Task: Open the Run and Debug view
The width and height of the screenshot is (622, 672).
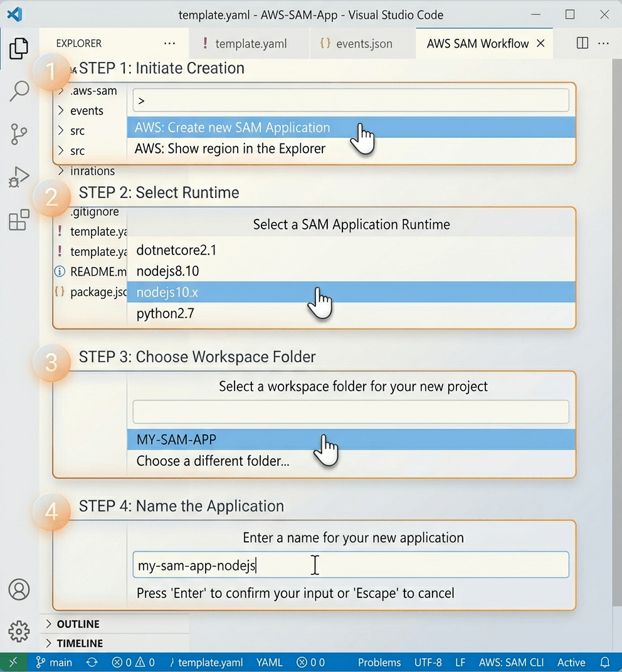Action: tap(19, 176)
